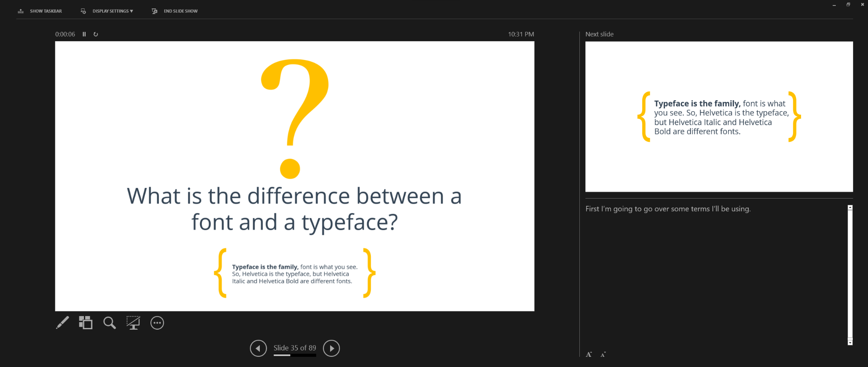868x367 pixels.
Task: Open the See All Slides grid view
Action: click(x=86, y=323)
